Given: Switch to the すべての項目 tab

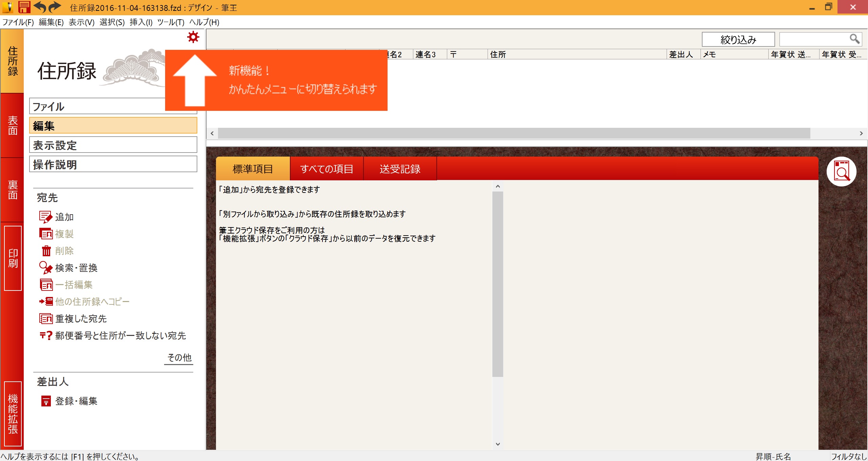Looking at the screenshot, I should coord(327,168).
